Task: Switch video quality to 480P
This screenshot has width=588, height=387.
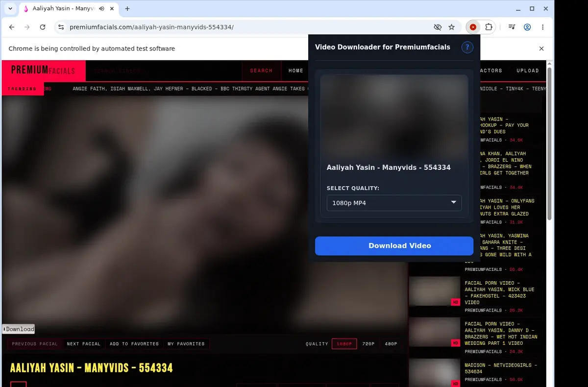Action: click(391, 344)
